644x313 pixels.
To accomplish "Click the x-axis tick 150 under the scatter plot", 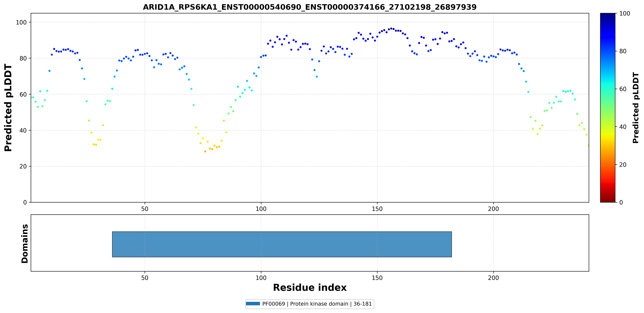I will point(377,209).
